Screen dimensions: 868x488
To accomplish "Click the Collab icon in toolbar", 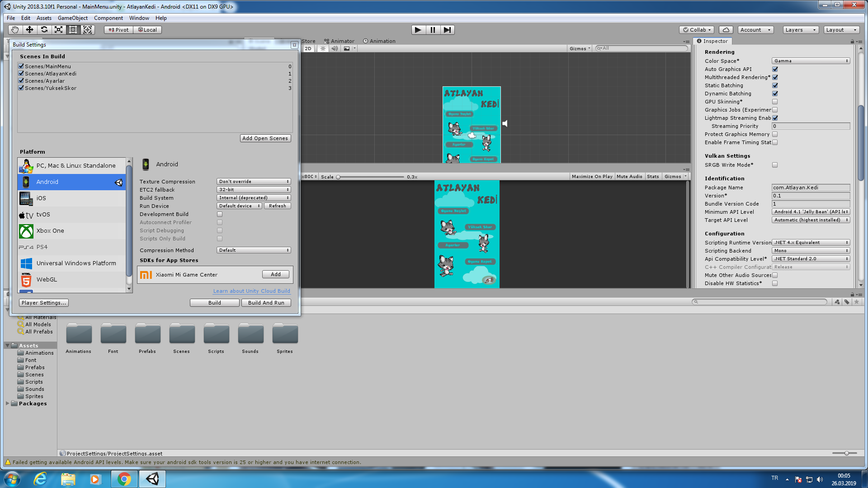I will pos(696,29).
